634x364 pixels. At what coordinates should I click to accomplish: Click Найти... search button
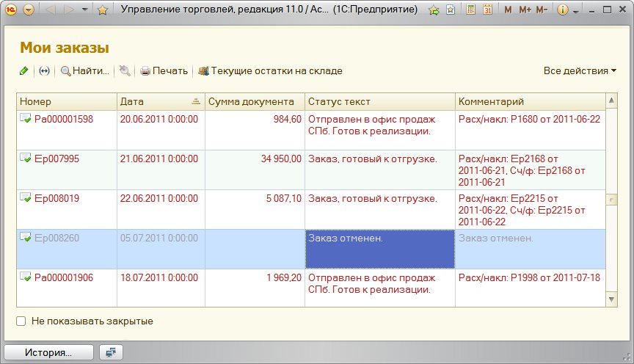tap(85, 70)
